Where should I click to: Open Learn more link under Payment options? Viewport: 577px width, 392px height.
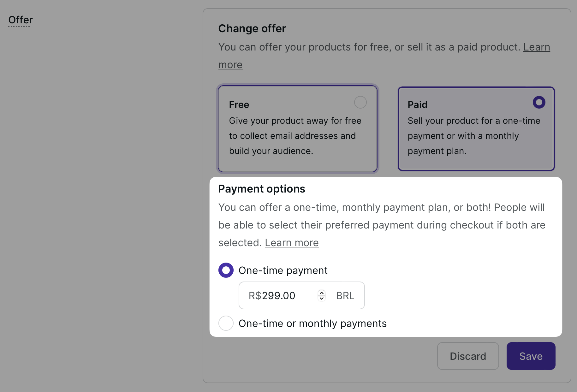coord(292,243)
